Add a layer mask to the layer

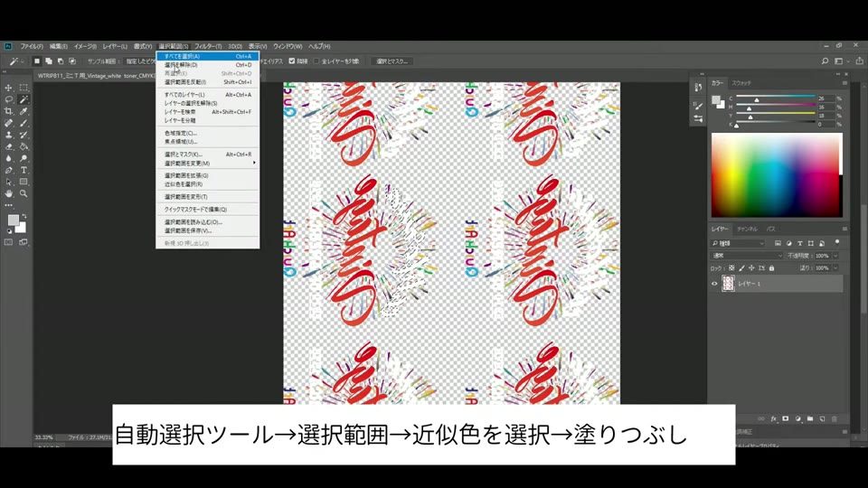785,418
